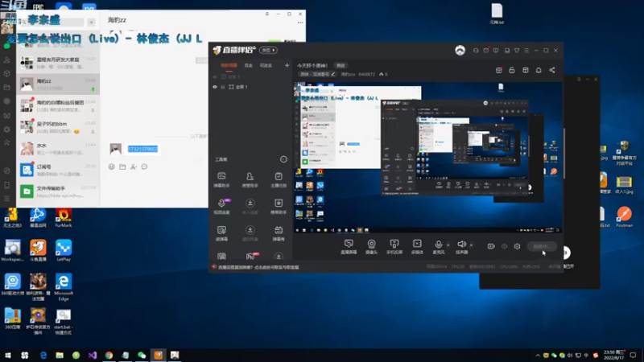Open the mode switch pill next to logo
Viewport: 644px width, 362px height.
pyautogui.click(x=268, y=50)
